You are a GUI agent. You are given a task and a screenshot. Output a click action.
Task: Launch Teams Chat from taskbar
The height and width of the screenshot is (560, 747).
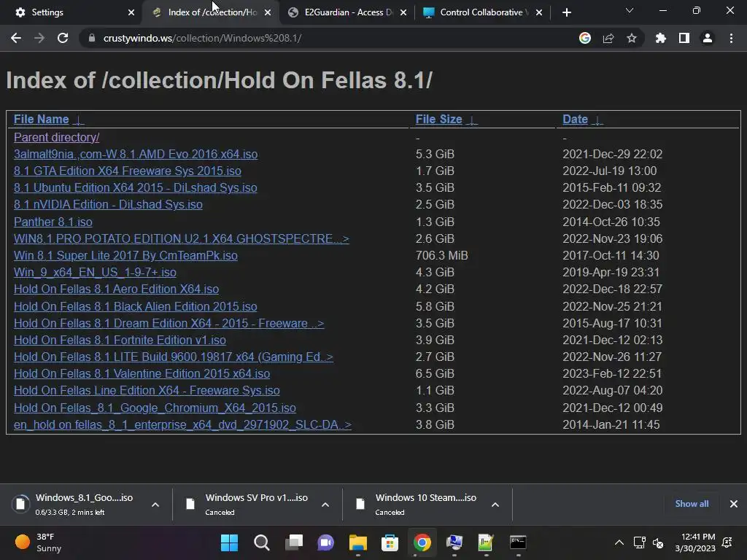pyautogui.click(x=326, y=542)
